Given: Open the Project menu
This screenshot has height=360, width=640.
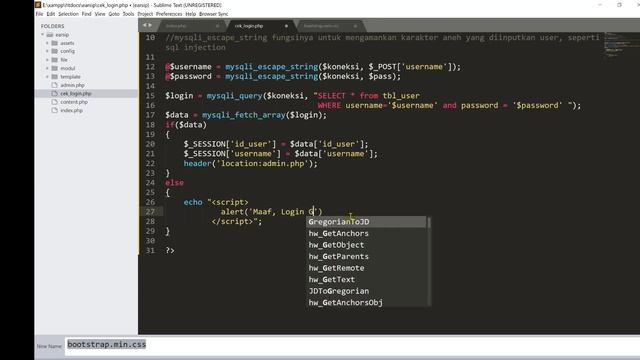Looking at the screenshot, I should coord(145,14).
